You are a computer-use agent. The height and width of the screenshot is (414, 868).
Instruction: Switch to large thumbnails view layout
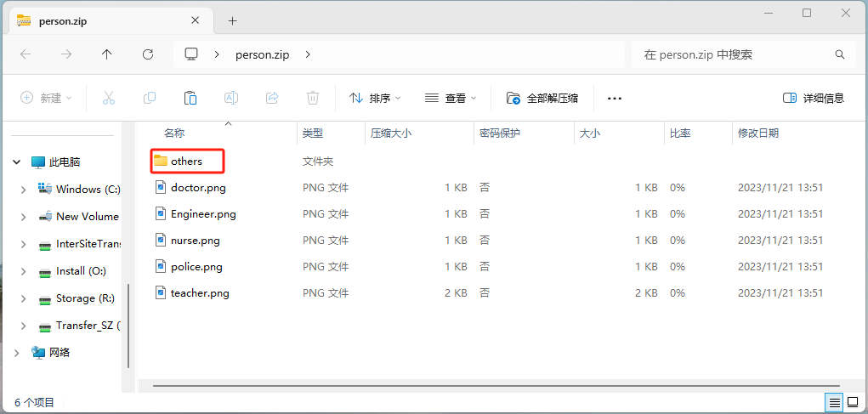(x=854, y=402)
